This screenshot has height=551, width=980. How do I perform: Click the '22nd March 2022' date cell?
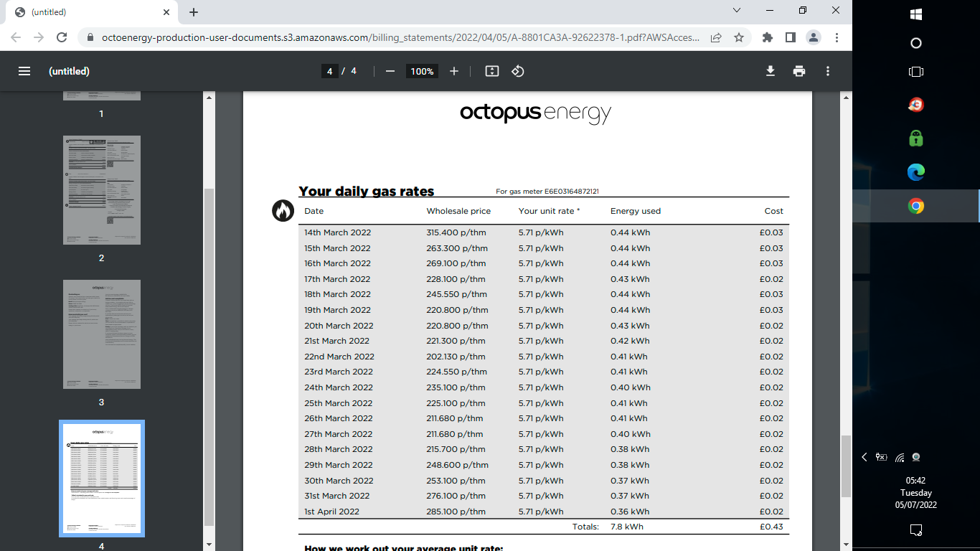tap(339, 357)
